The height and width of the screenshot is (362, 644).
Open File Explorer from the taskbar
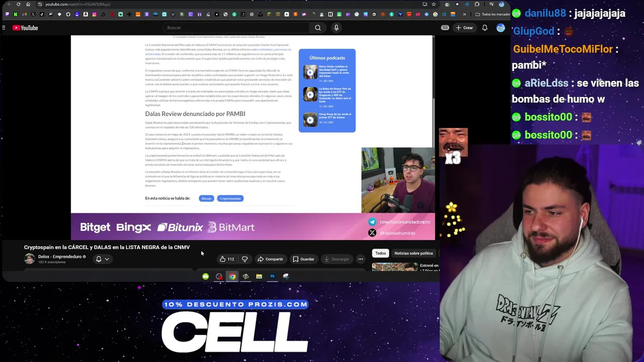click(x=259, y=276)
